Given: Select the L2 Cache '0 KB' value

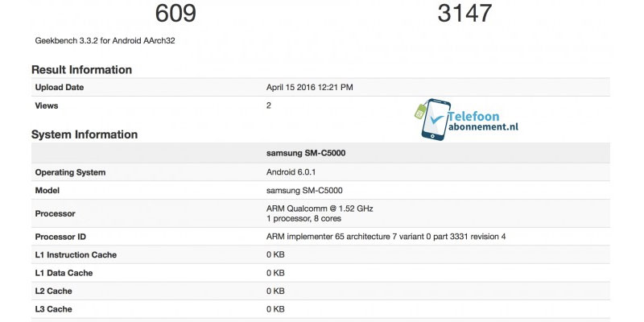Looking at the screenshot, I should point(275,291).
